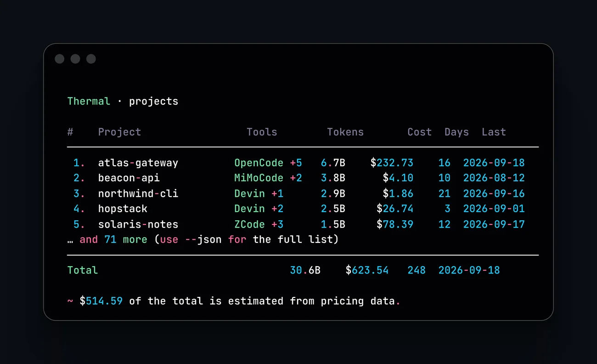
Task: Click the 10 days value for beacon-api
Action: (444, 178)
